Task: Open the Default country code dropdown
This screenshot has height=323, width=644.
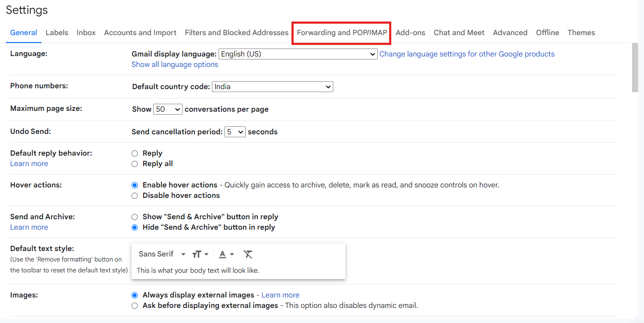Action: pos(273,87)
